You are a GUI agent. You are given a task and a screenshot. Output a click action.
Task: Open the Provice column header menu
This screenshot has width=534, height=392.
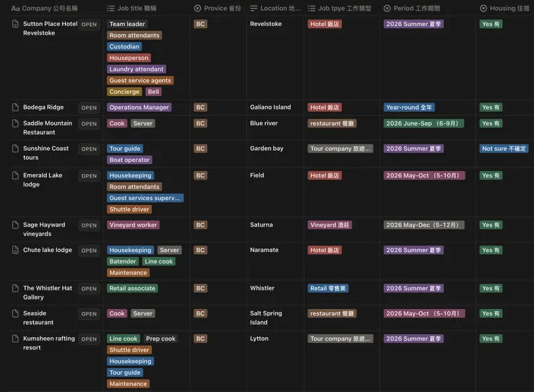coord(217,8)
